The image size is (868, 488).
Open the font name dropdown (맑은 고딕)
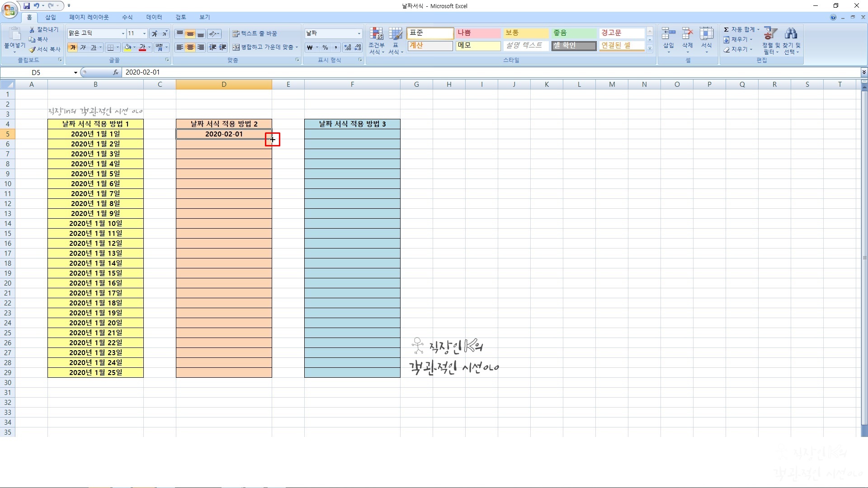coord(123,33)
